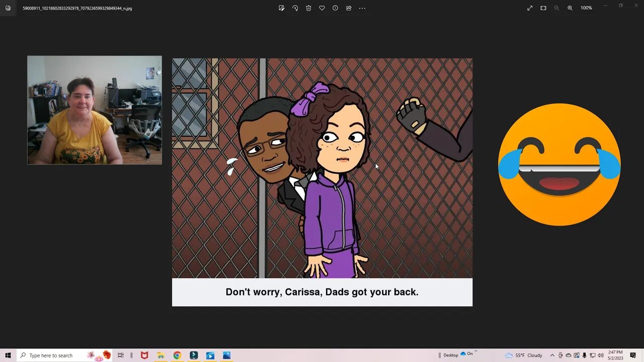
Task: Open File Explorer from the taskbar
Action: (160, 355)
